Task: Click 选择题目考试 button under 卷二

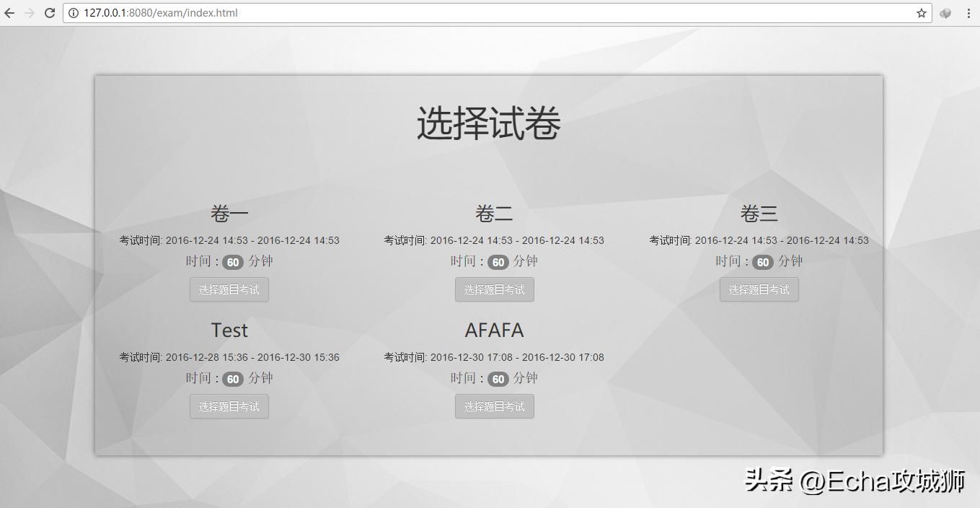Action: [494, 289]
